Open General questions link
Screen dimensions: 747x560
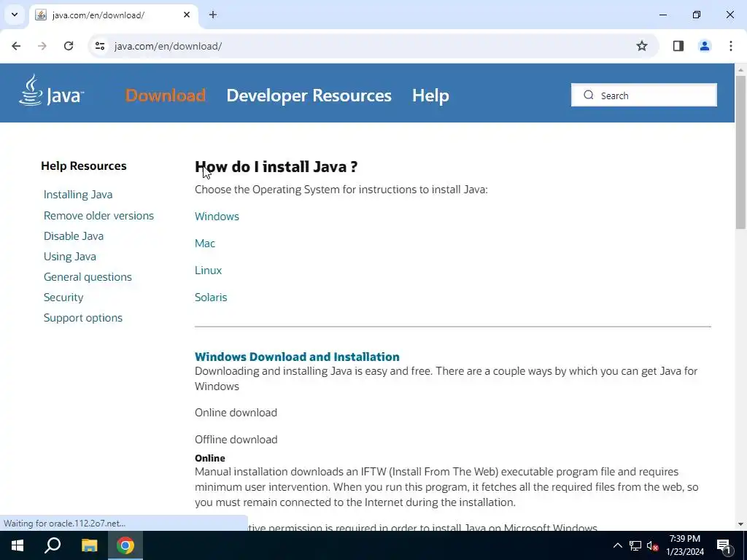coord(88,277)
